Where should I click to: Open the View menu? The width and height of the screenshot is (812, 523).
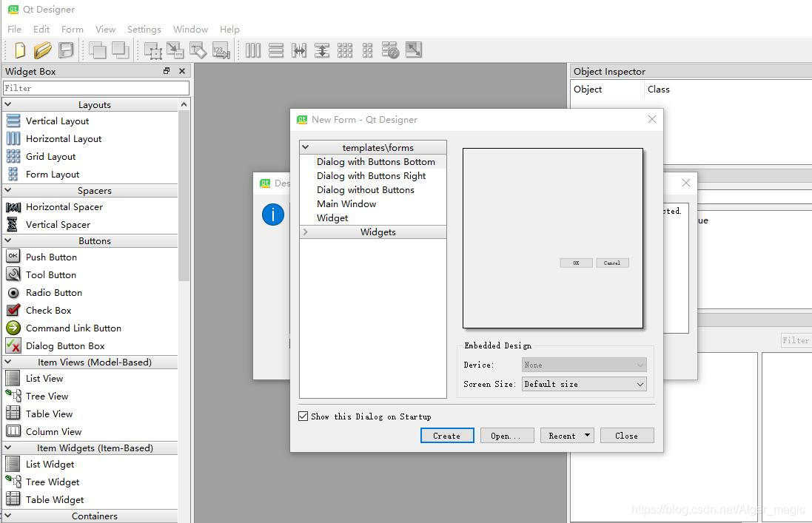(105, 30)
